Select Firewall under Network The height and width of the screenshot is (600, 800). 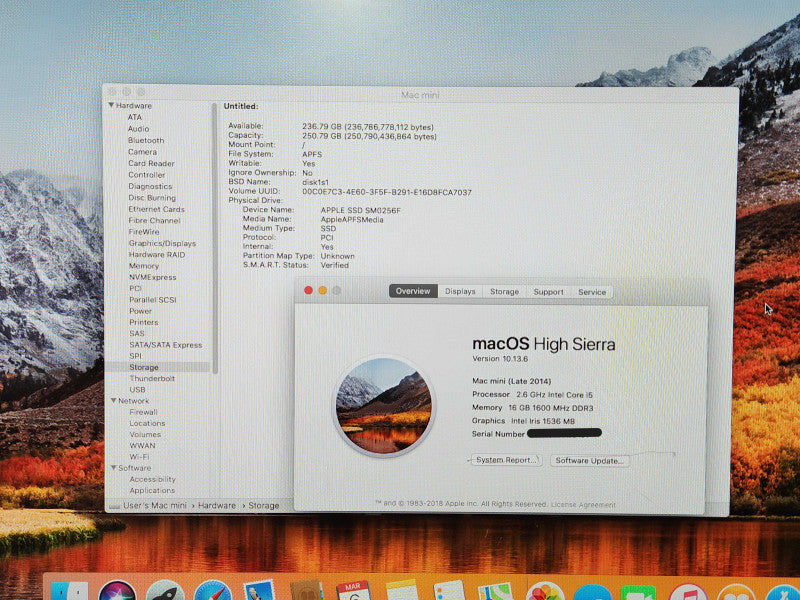click(x=143, y=412)
